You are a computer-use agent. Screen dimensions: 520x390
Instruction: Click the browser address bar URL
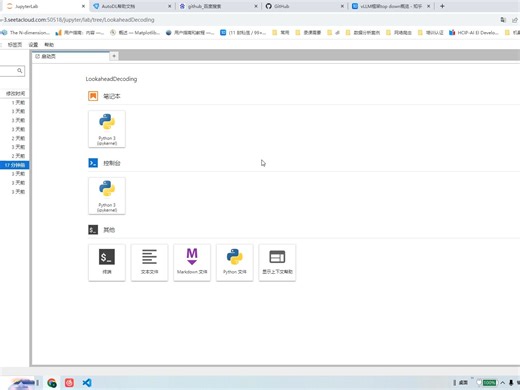pos(77,20)
